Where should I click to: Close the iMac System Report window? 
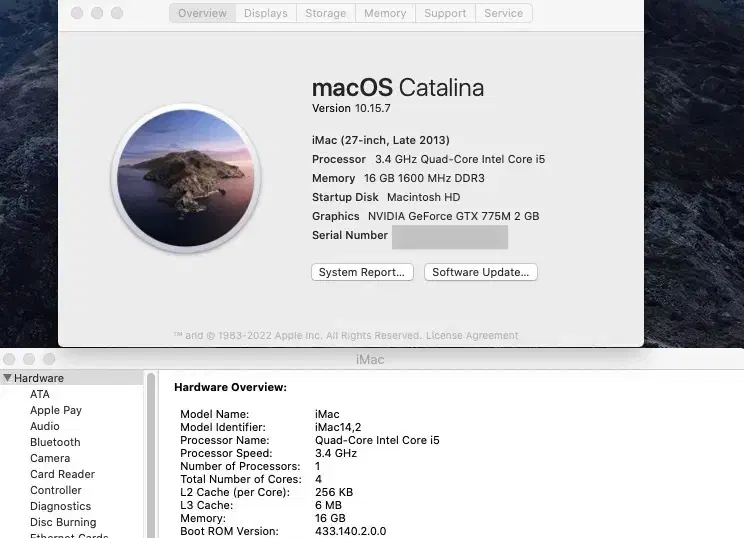(x=9, y=359)
